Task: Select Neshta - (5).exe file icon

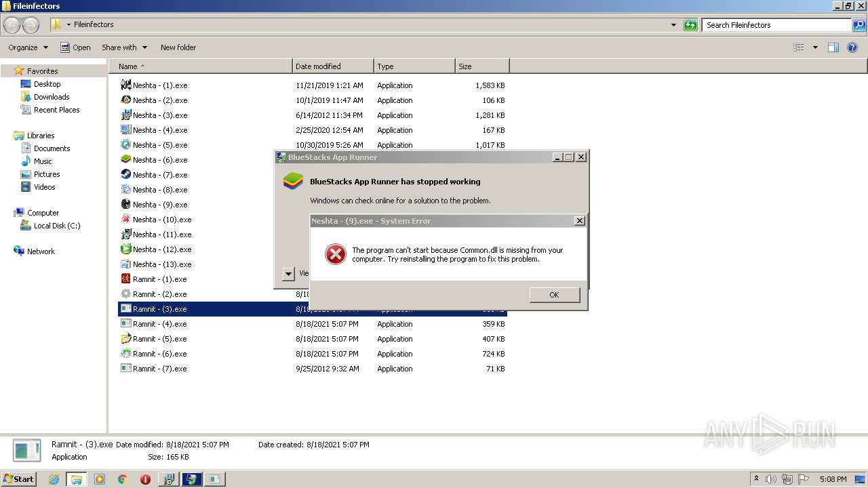Action: (x=125, y=144)
